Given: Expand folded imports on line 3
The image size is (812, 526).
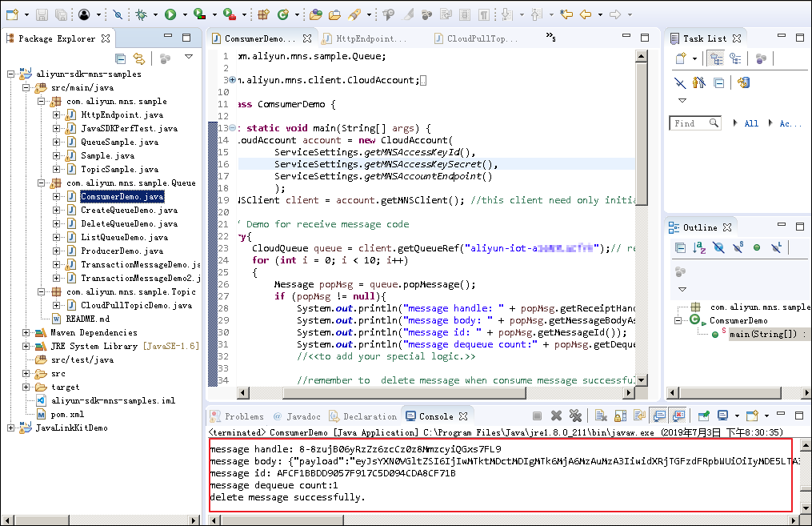Looking at the screenshot, I should (233, 80).
